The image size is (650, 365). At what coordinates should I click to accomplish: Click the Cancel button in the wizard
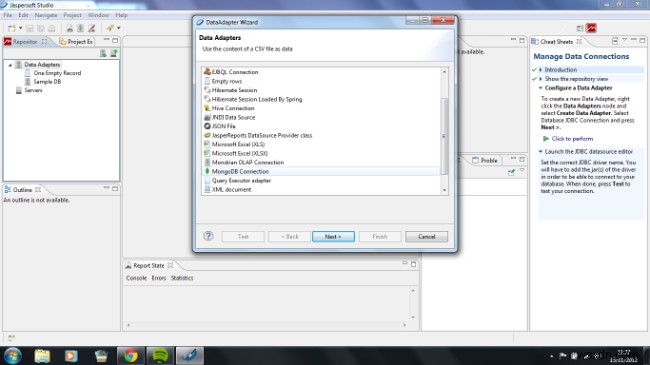click(x=427, y=236)
